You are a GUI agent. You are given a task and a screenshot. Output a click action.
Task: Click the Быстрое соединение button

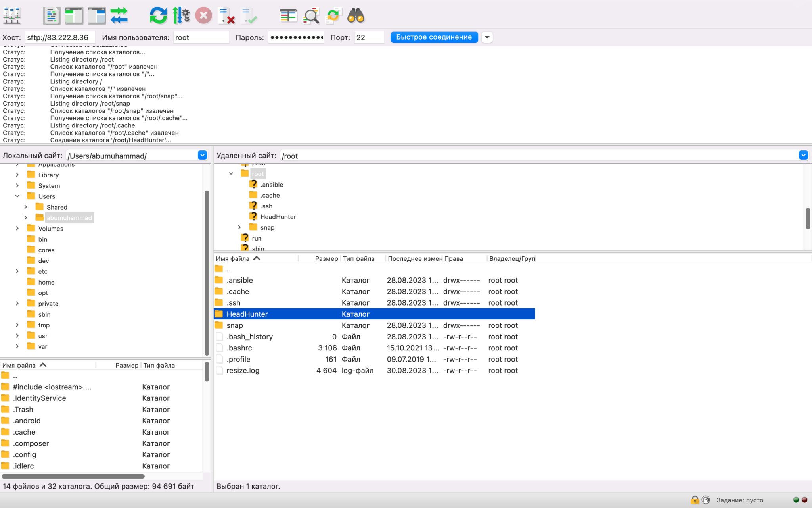tap(434, 37)
